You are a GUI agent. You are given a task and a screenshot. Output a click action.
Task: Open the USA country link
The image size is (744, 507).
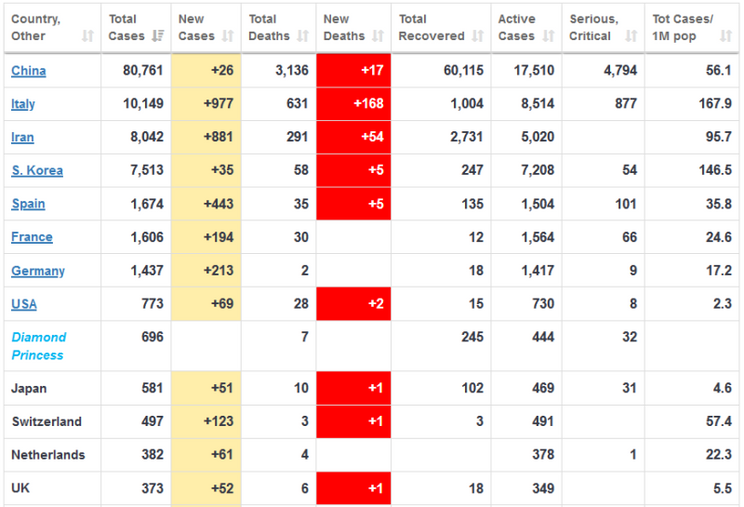click(x=24, y=304)
